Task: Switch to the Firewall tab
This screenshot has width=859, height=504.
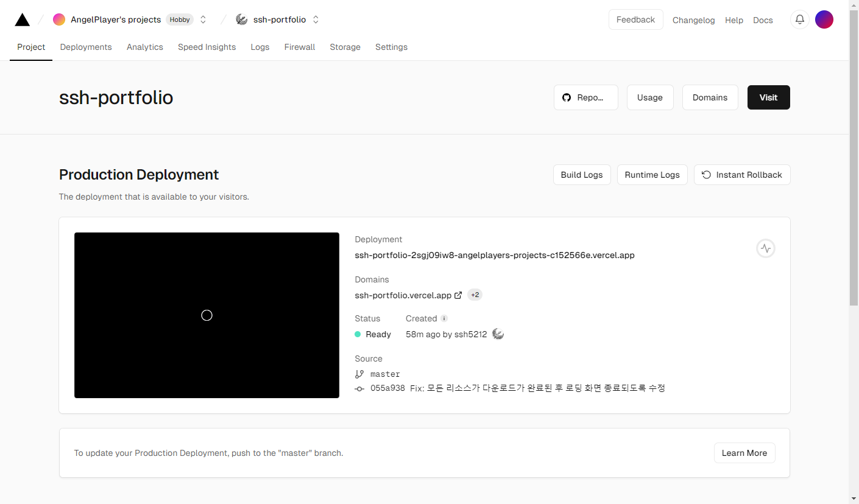Action: [300, 47]
